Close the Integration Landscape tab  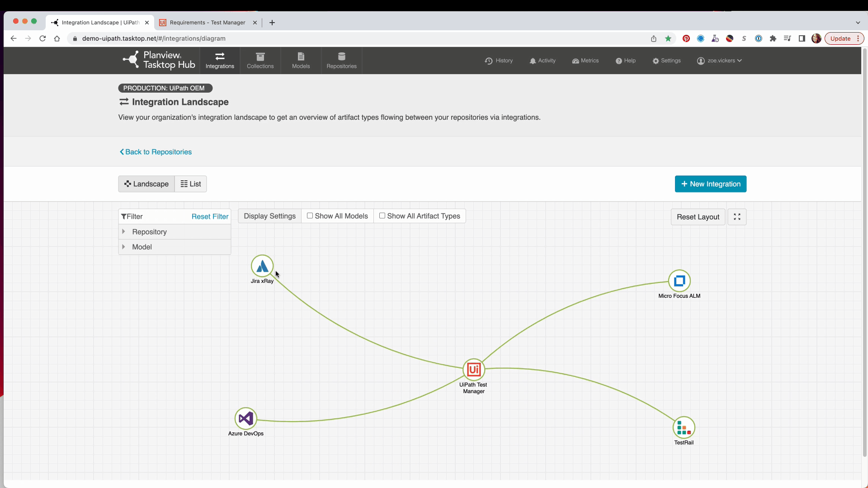coord(147,23)
